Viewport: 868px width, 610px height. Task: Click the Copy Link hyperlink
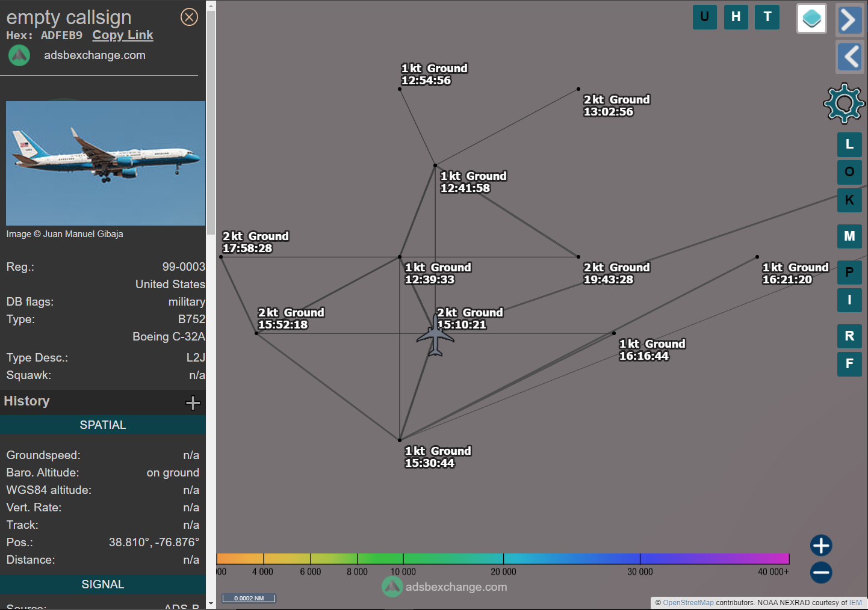point(123,35)
